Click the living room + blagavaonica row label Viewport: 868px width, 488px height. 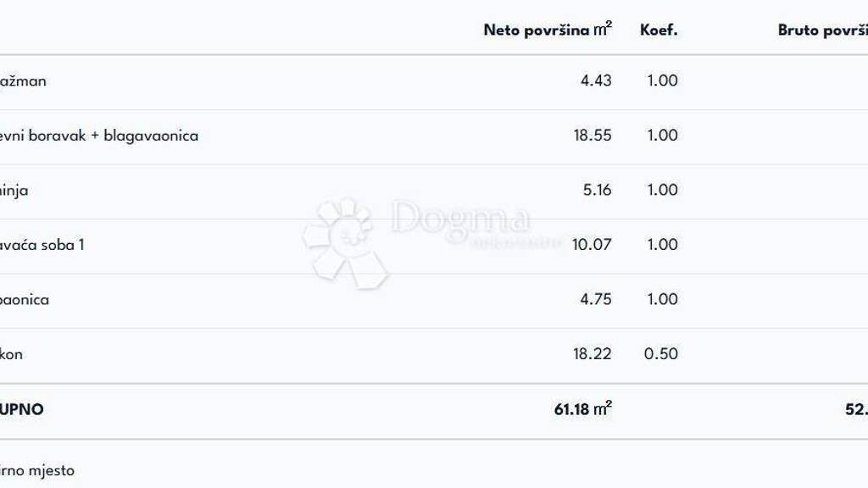click(x=99, y=136)
